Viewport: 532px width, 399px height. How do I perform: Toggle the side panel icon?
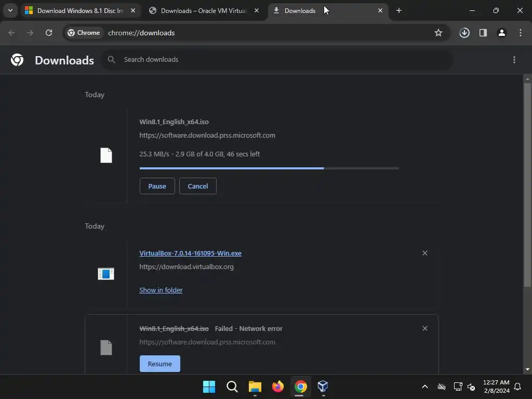483,33
